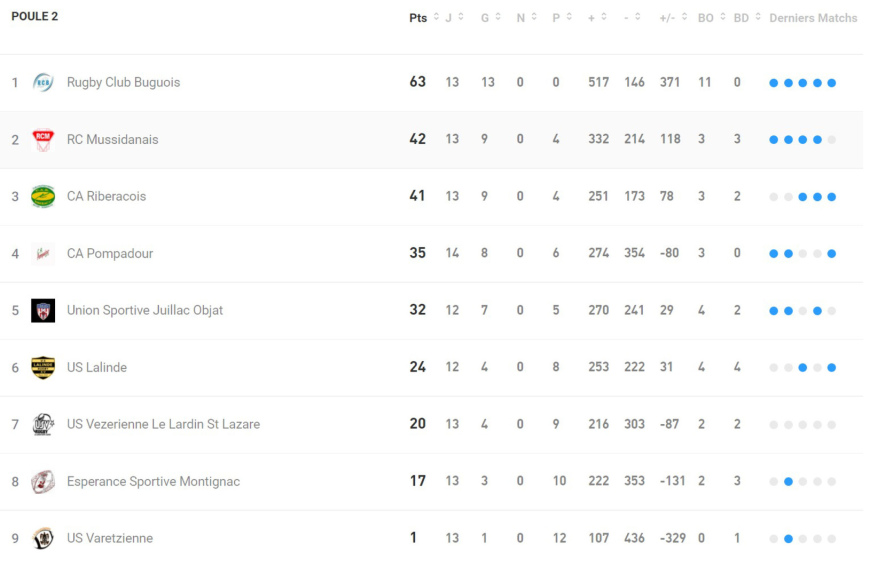The image size is (870, 576).
Task: Open Union Sportive Juillac Objat link
Action: (x=145, y=311)
